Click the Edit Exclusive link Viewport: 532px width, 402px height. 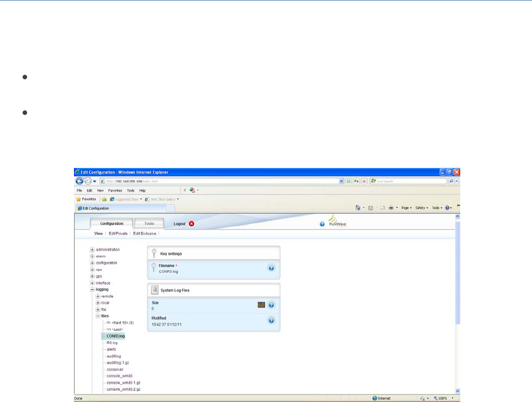point(145,234)
